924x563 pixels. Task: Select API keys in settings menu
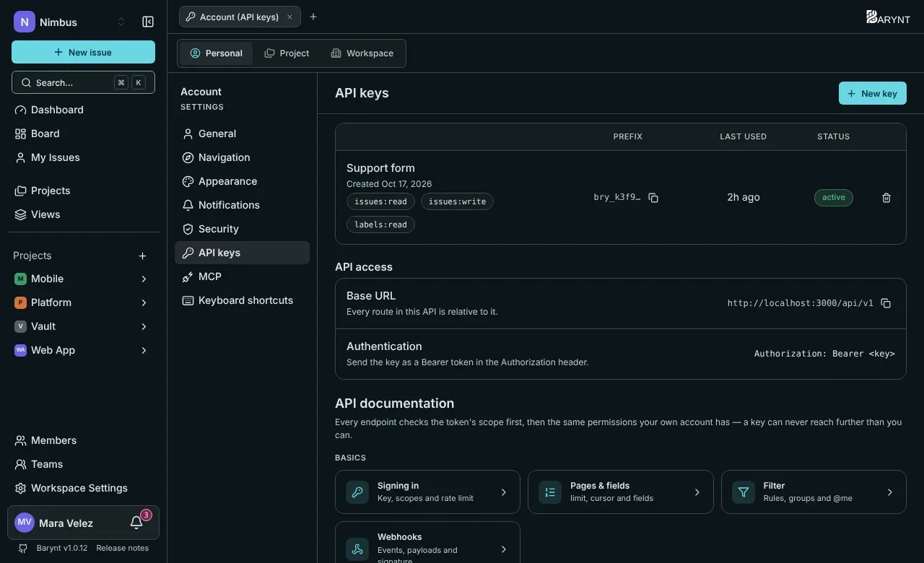[x=242, y=253]
